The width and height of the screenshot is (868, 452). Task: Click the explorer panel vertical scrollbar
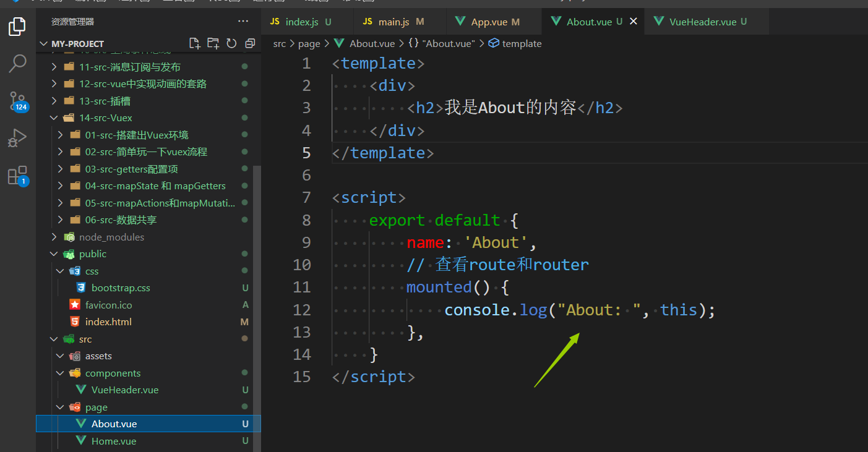[x=258, y=309]
